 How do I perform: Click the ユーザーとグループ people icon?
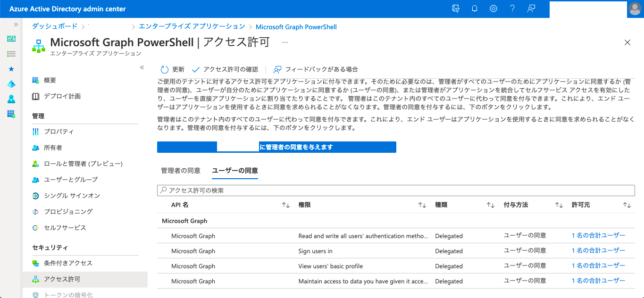35,180
